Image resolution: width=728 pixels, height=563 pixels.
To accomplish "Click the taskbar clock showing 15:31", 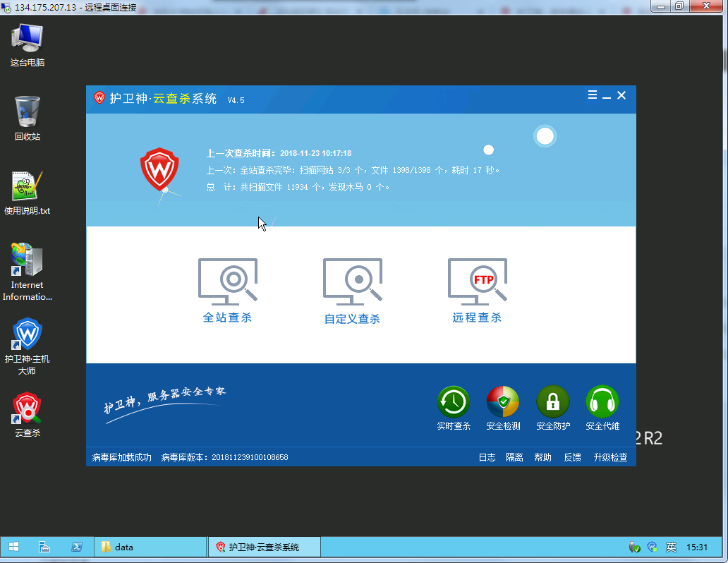I will tap(697, 547).
